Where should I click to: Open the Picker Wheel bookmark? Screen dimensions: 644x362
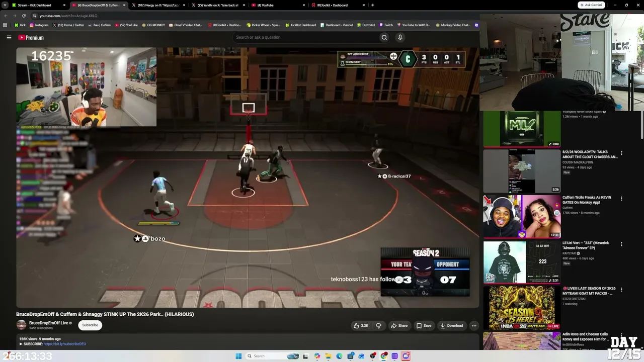point(264,25)
